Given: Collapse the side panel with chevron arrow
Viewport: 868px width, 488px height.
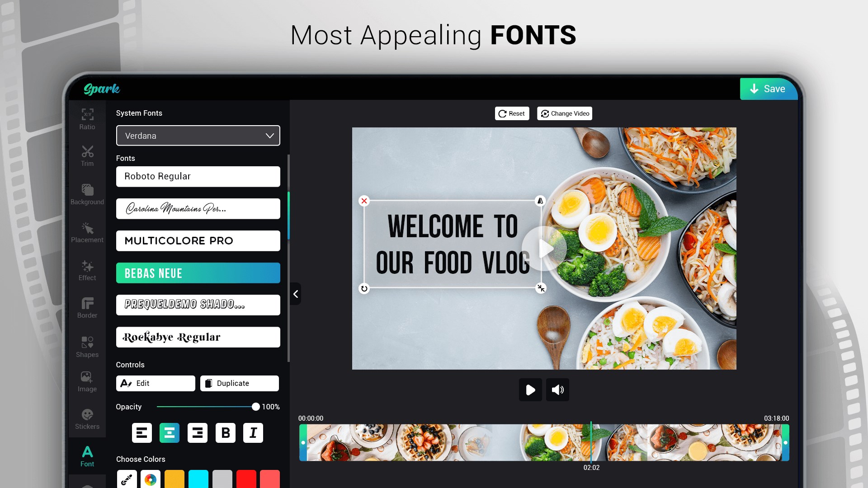Looking at the screenshot, I should (296, 294).
